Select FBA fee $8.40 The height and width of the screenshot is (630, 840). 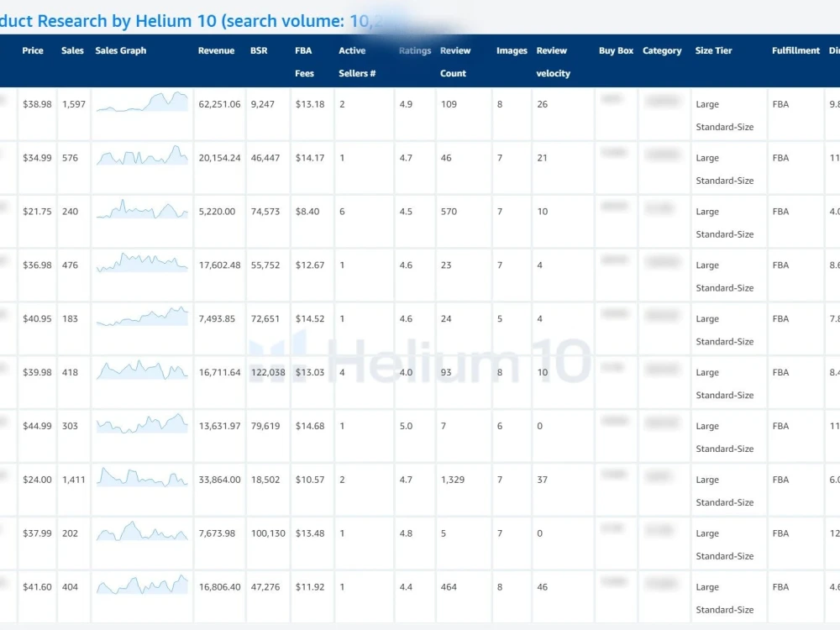pos(307,211)
